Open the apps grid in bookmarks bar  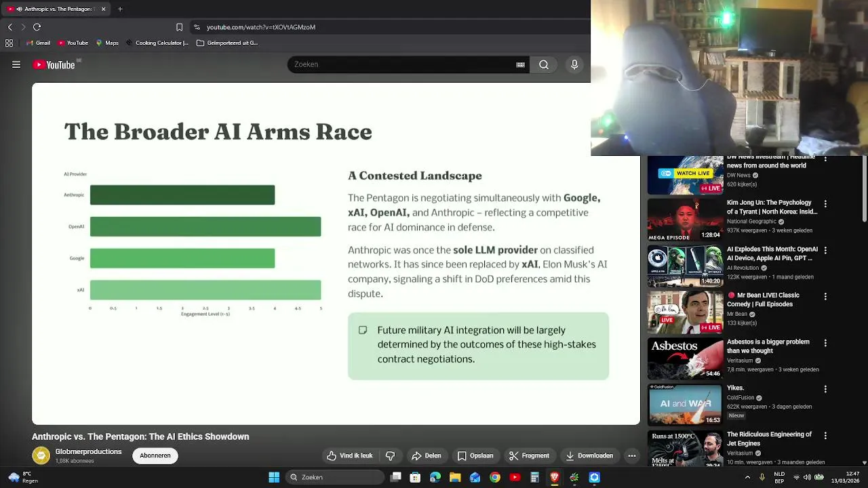coord(9,43)
